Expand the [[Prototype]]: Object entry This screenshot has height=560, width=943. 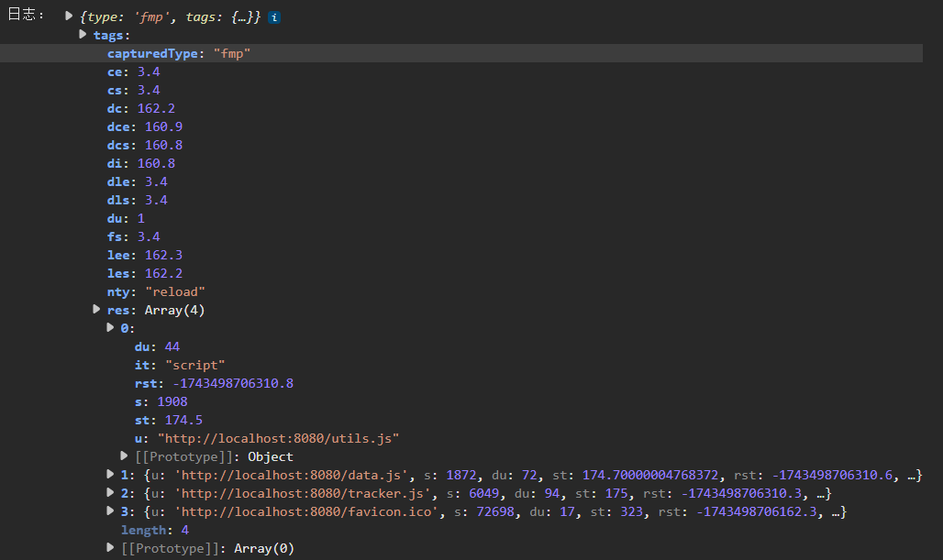click(125, 456)
